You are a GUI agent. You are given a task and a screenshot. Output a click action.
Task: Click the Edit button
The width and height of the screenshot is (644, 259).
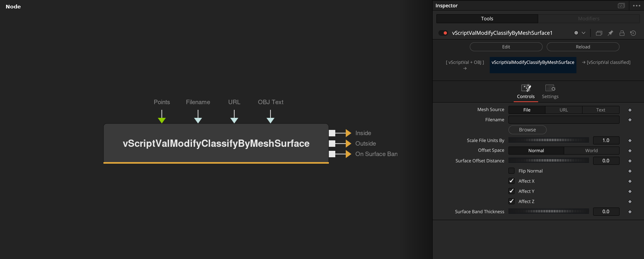(506, 47)
